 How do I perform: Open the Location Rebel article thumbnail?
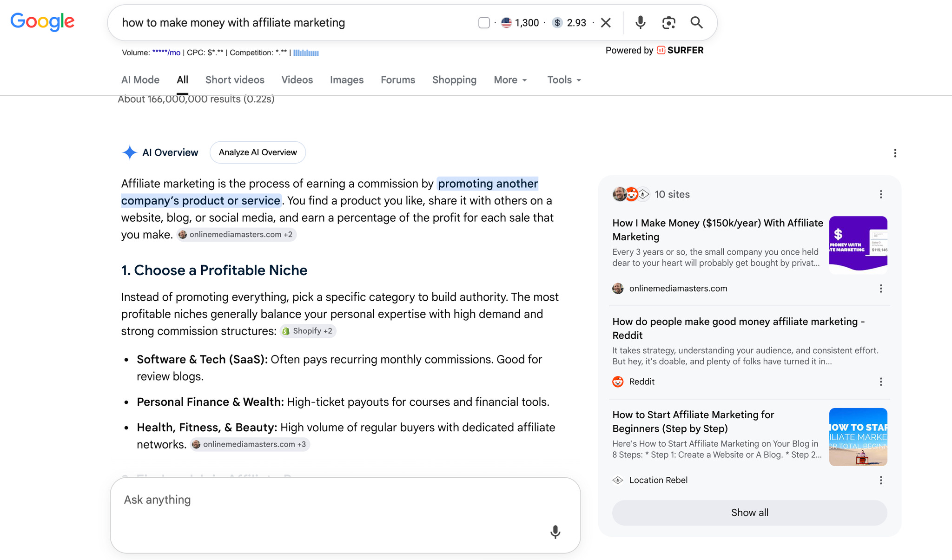click(x=858, y=437)
